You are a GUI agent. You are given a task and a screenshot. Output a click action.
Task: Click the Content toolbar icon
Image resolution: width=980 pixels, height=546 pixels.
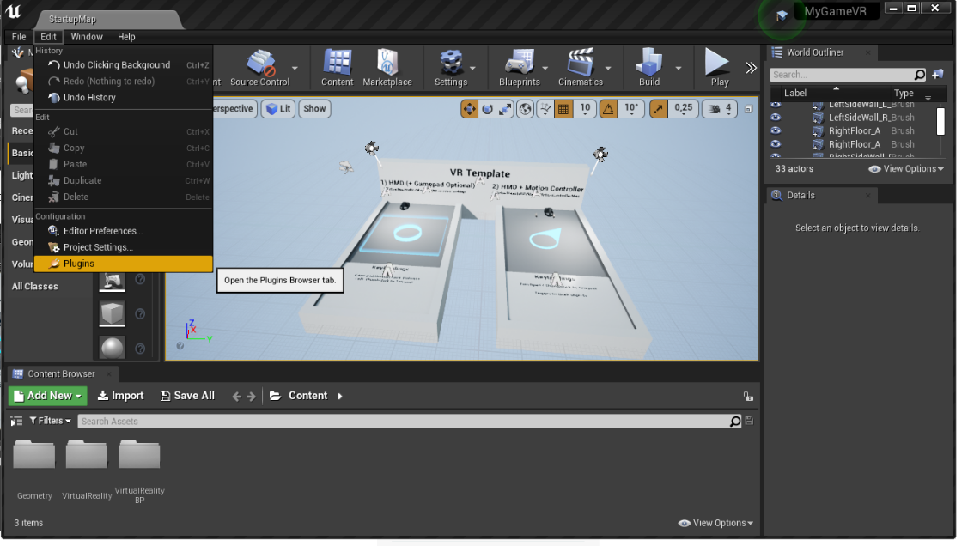pos(337,68)
